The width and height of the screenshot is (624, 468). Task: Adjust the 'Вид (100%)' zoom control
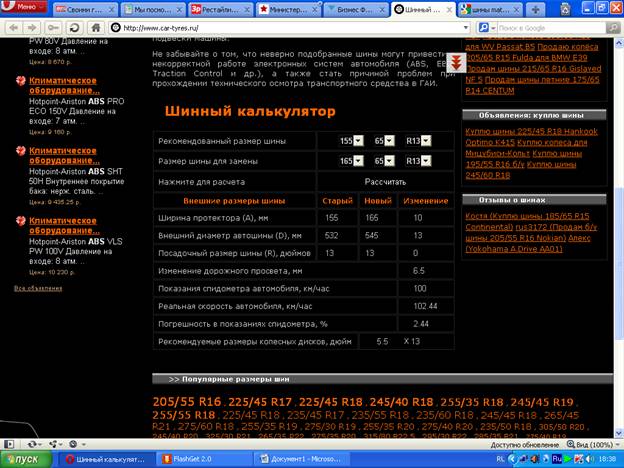(588, 445)
